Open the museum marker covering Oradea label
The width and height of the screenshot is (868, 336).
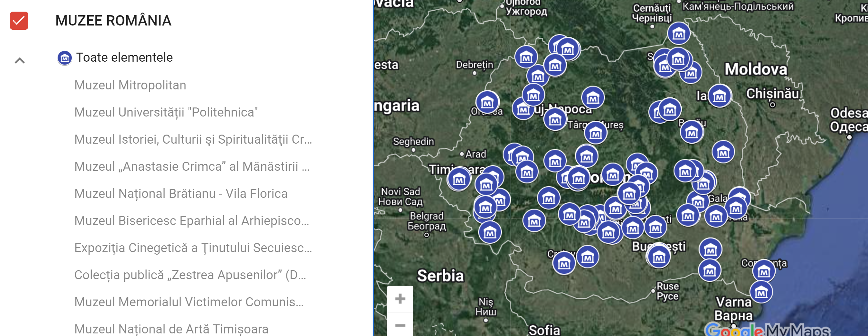[487, 102]
